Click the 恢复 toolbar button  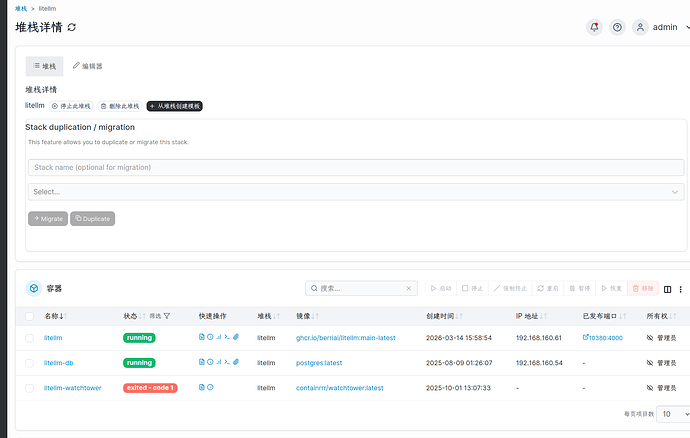coord(611,288)
